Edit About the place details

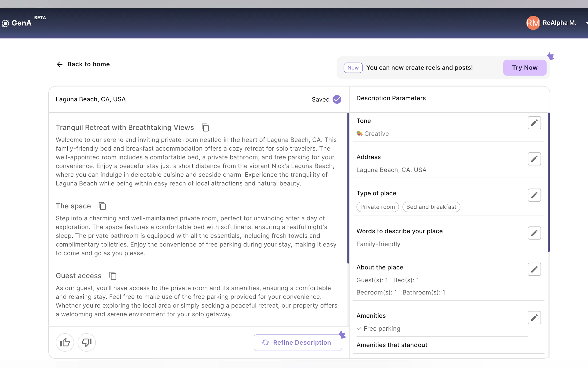click(x=534, y=269)
